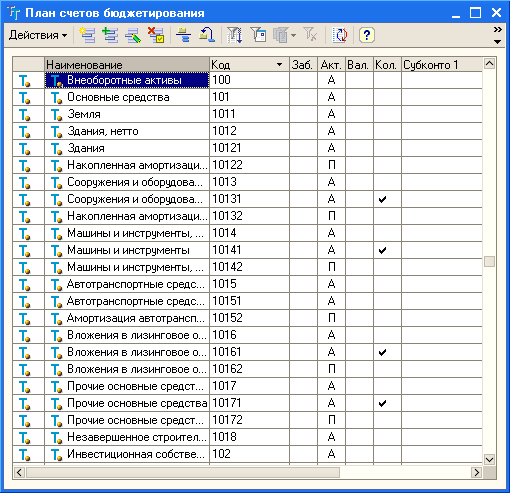Click the Add by copying toolbar icon
510x493 pixels.
(110, 35)
